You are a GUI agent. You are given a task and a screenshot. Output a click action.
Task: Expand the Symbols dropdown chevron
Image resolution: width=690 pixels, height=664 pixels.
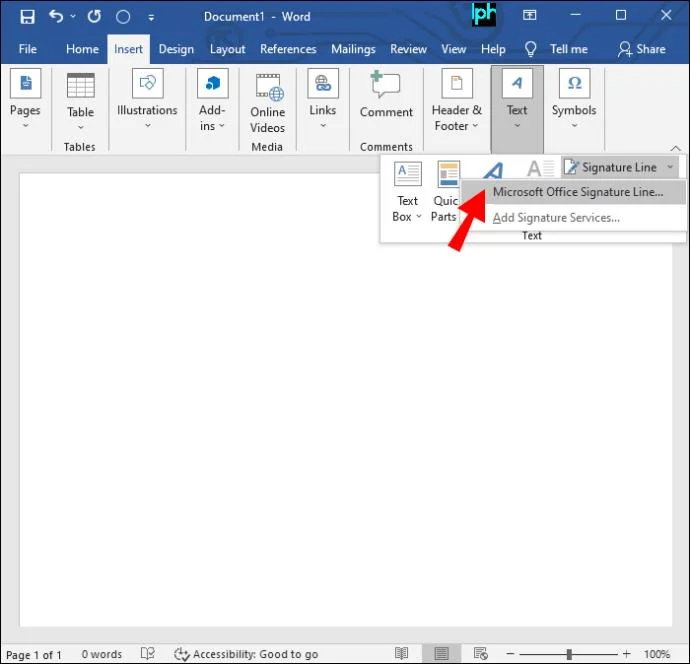point(574,126)
